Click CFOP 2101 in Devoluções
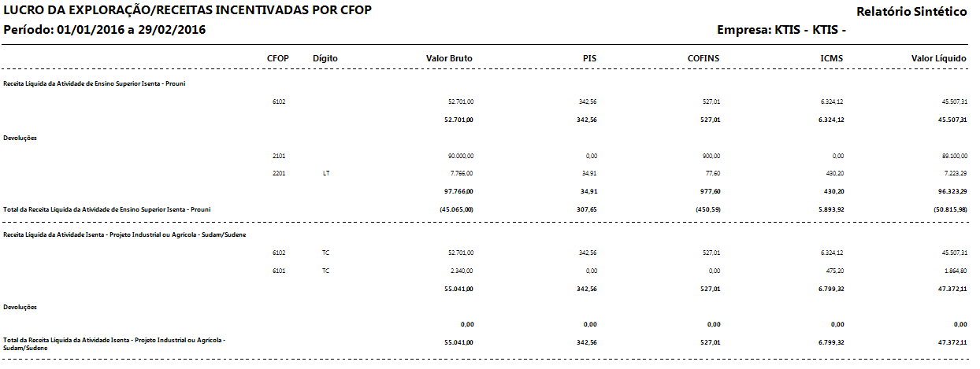980x369 pixels. click(x=278, y=156)
